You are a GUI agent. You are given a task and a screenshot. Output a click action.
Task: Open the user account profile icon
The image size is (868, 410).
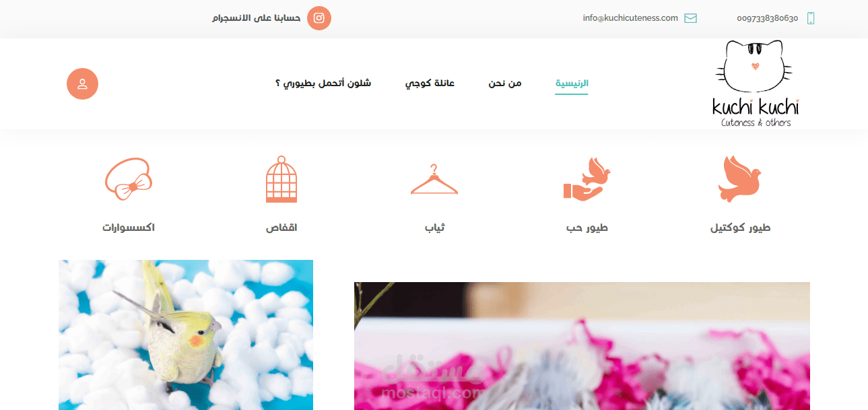pos(82,84)
